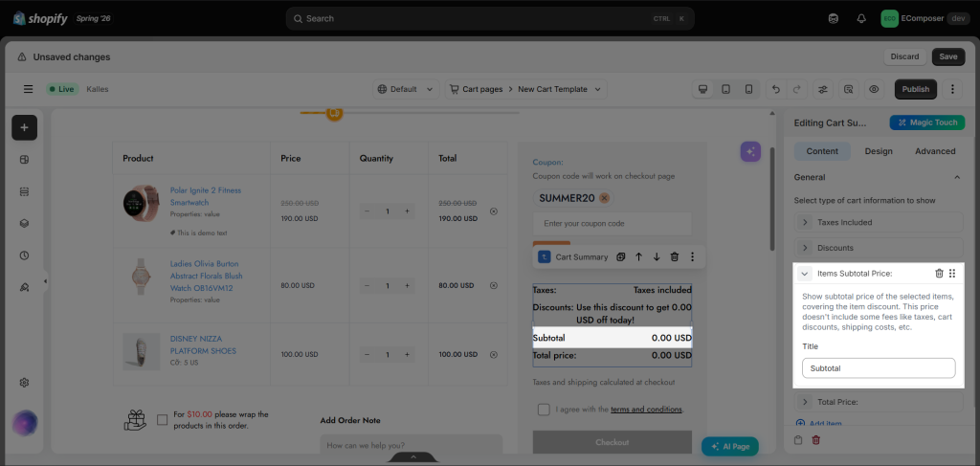Screen dimensions: 980x466
Task: Switch to the Design tab
Action: click(x=879, y=151)
